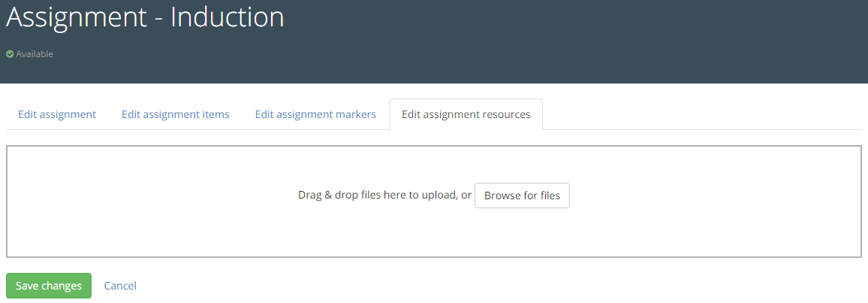Screen dimensions: 868x303
Task: Click the 'Drag & drop files here' text
Action: point(384,195)
